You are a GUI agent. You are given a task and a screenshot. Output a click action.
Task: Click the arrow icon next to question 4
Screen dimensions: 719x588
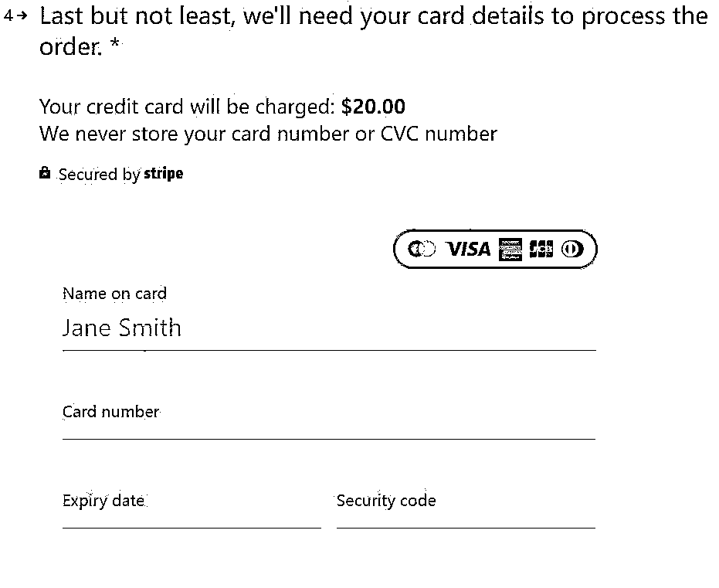coord(22,16)
